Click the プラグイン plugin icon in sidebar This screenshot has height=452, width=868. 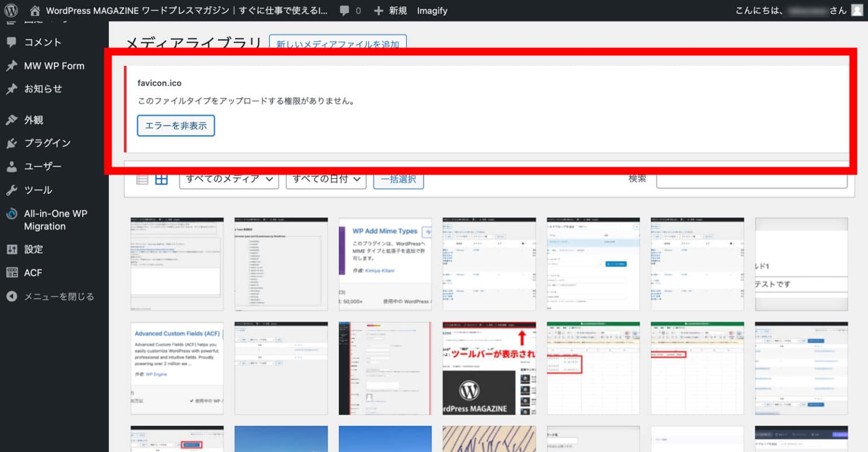pyautogui.click(x=11, y=143)
